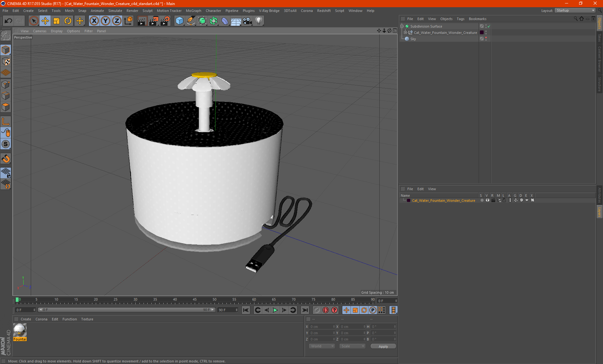The height and width of the screenshot is (364, 603).
Task: Play animation forward
Action: (275, 310)
